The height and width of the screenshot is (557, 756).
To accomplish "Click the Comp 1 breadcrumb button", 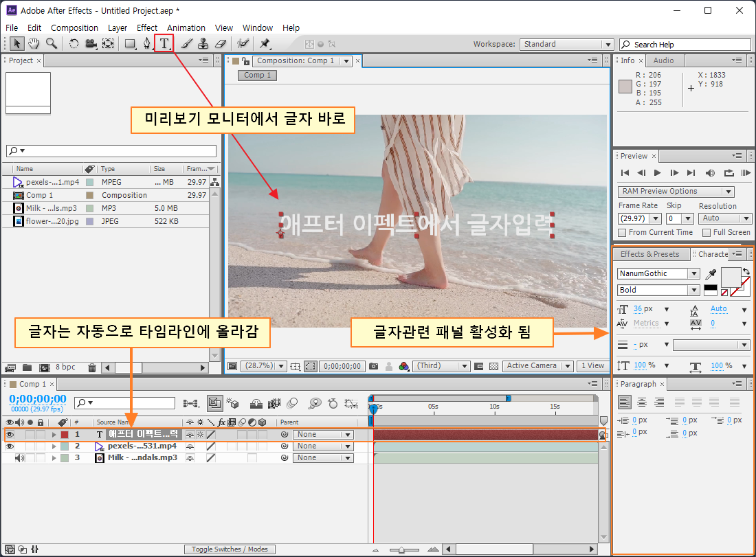I will point(257,75).
